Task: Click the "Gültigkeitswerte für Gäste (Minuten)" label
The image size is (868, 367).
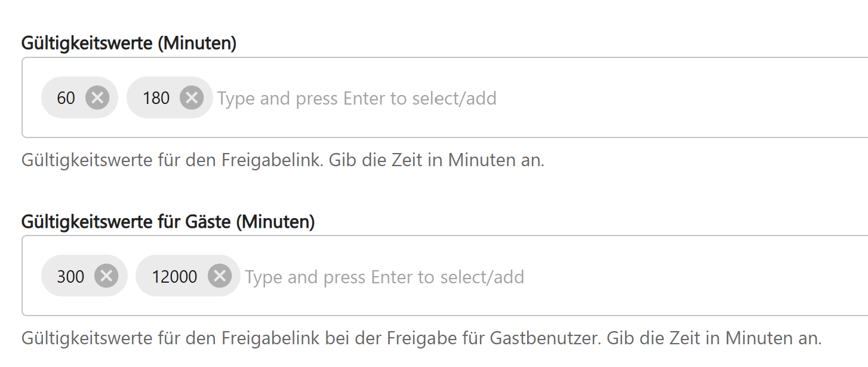Action: click(168, 222)
